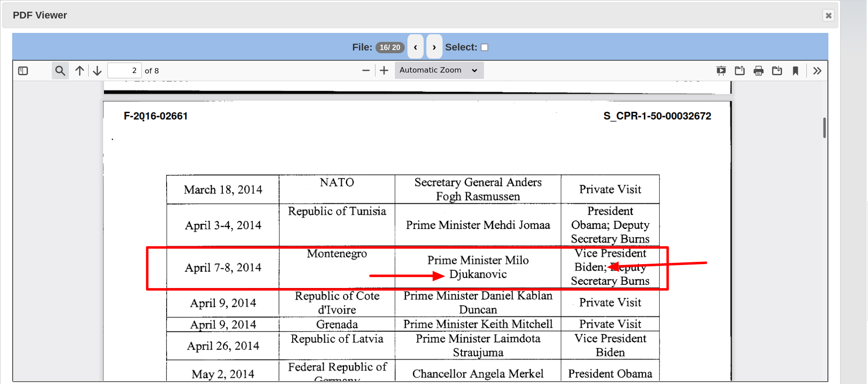Go to next page arrow
Screen dimensions: 868x384
97,71
